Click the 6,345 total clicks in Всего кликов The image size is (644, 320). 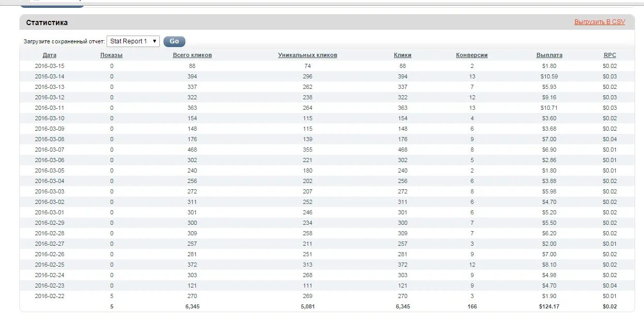pos(192,306)
